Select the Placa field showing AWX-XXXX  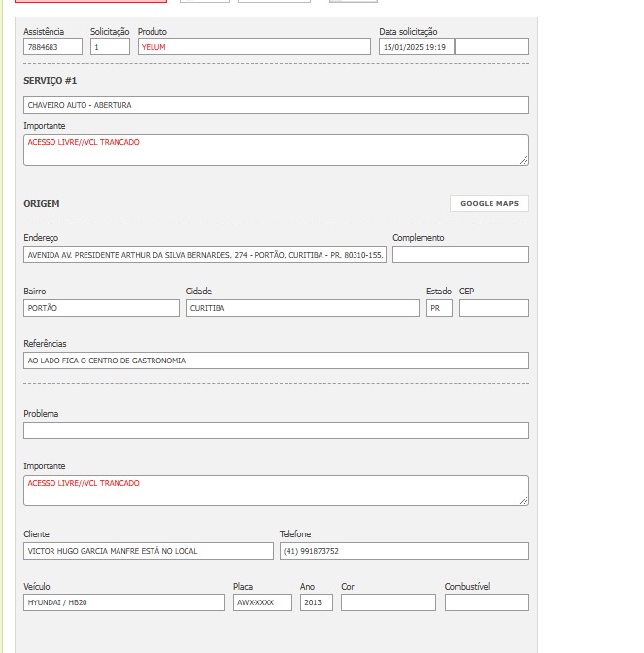pos(261,602)
